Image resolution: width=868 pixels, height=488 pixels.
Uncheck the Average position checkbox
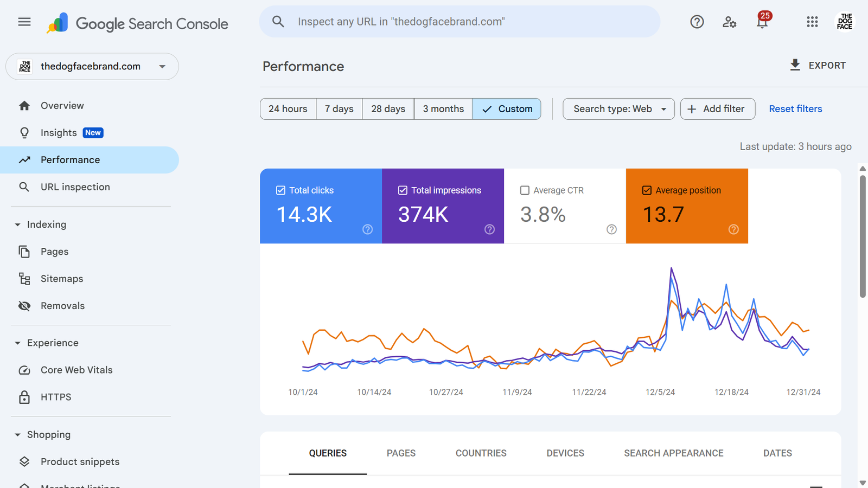pyautogui.click(x=647, y=190)
